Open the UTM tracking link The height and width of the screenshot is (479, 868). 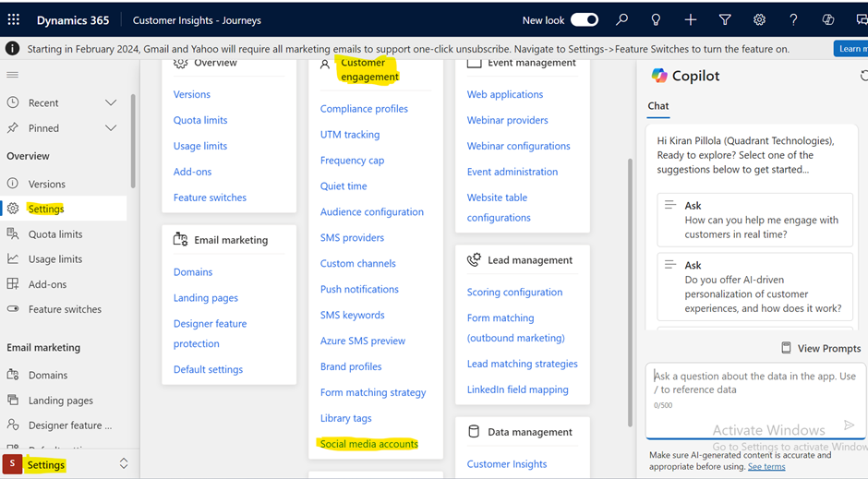tap(350, 135)
